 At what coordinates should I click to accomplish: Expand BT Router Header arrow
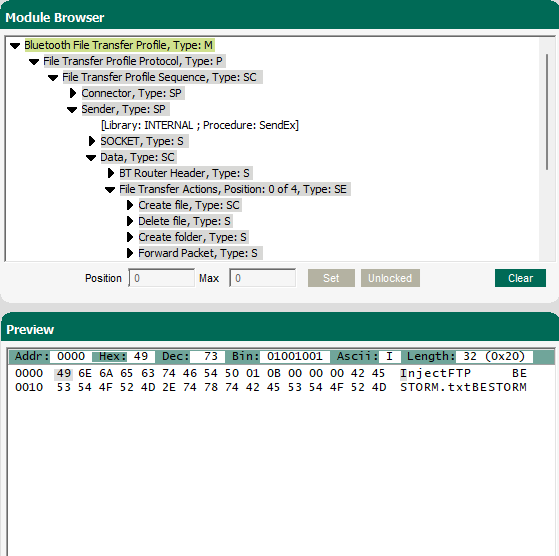[111, 173]
